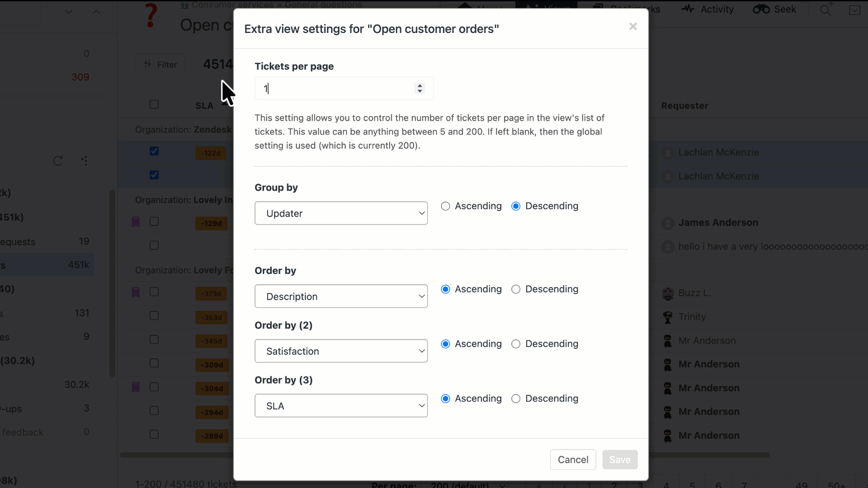Select Descending for Order by Description
Screen dimensions: 868x488
(516, 289)
